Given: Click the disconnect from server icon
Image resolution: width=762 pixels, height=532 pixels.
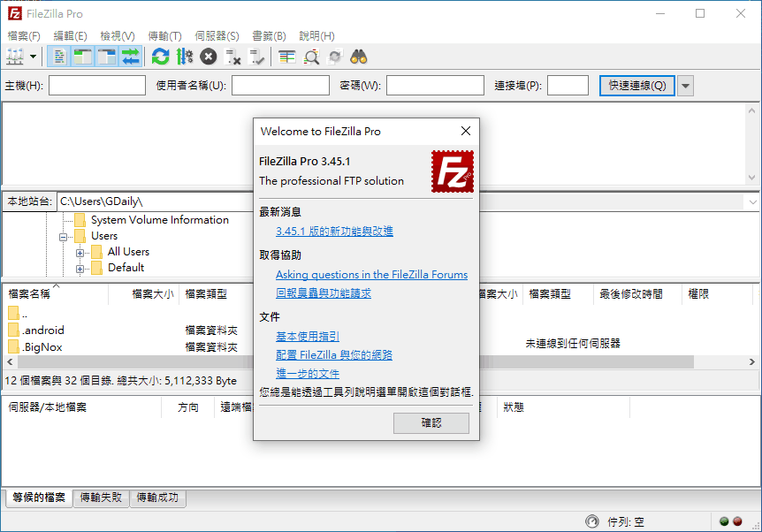Looking at the screenshot, I should point(232,57).
